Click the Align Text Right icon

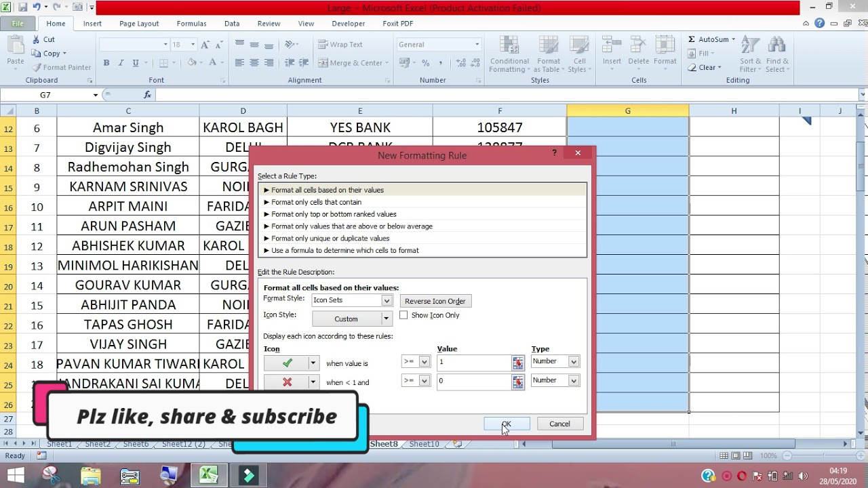(x=269, y=63)
